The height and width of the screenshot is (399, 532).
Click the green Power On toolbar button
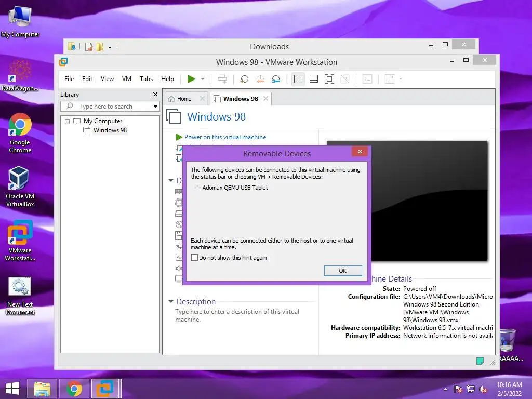point(192,79)
